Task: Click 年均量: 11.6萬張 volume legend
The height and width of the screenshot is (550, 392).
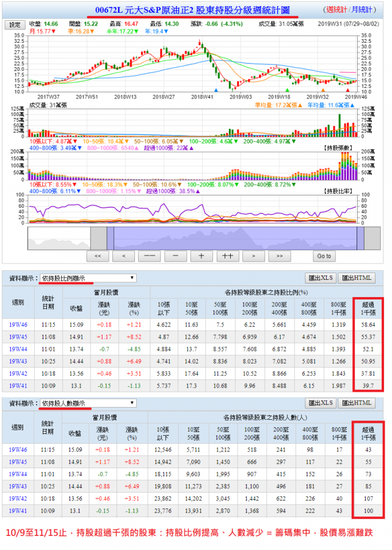Action: [331, 105]
